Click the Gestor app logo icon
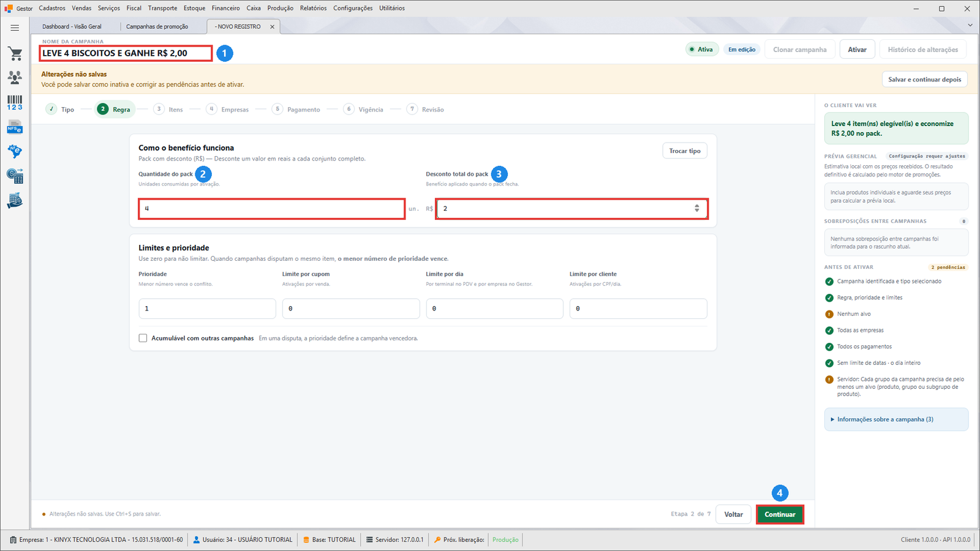Screen dimensions: 980x551 (x=9, y=9)
